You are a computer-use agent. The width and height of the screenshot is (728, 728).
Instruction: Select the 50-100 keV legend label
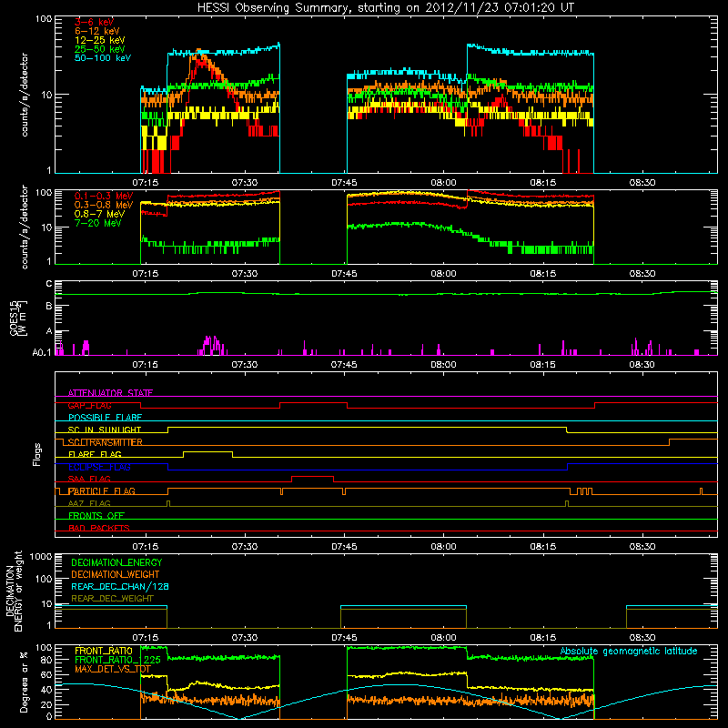click(x=103, y=58)
